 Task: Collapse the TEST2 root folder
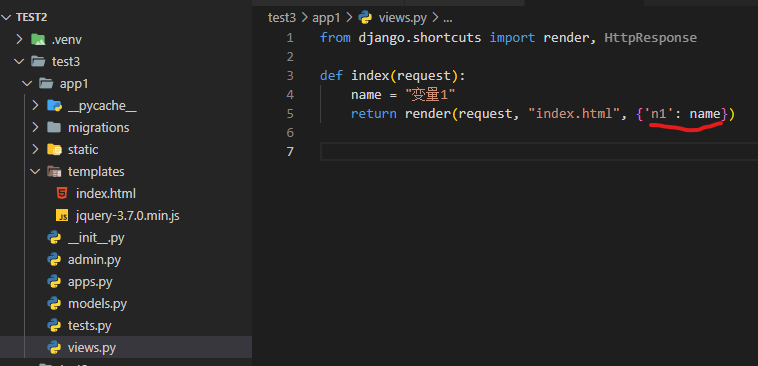(6, 17)
